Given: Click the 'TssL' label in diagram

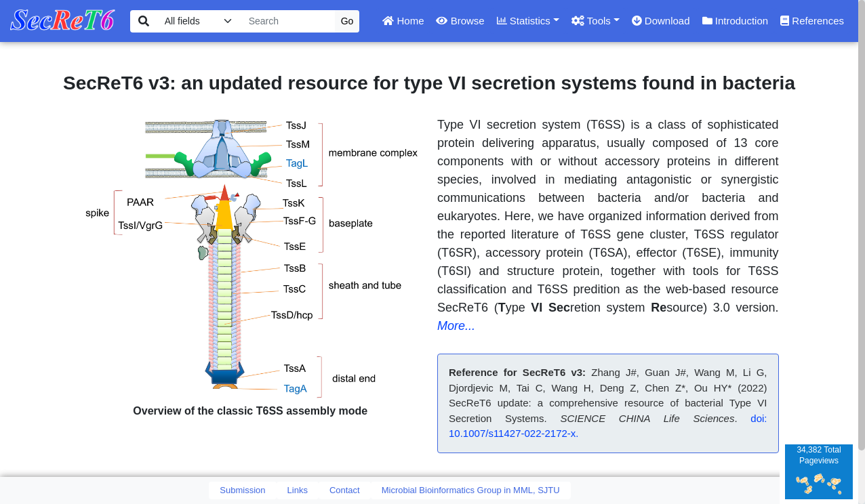Looking at the screenshot, I should pos(296,184).
